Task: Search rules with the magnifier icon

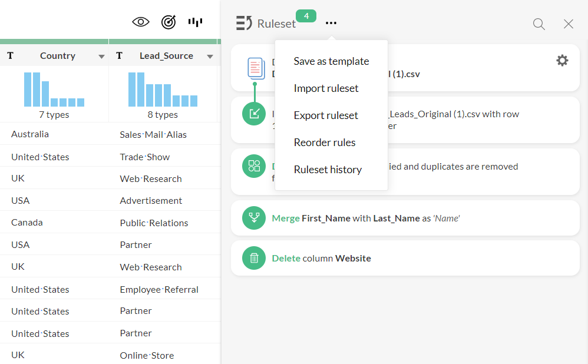Action: (x=539, y=24)
